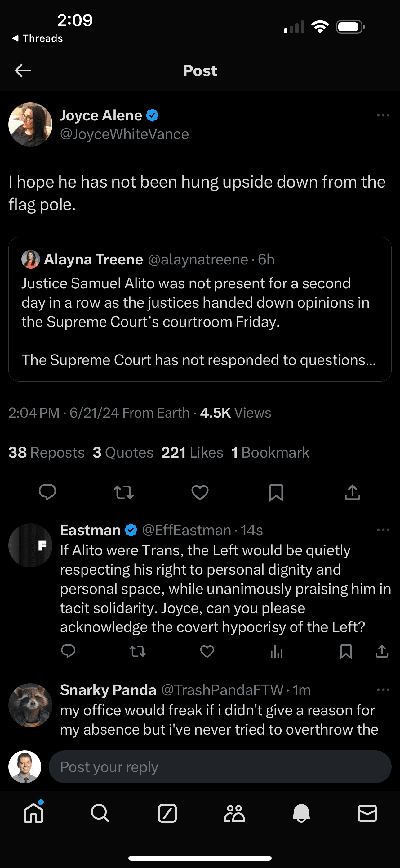Open more options on Eastman's reply

(383, 530)
